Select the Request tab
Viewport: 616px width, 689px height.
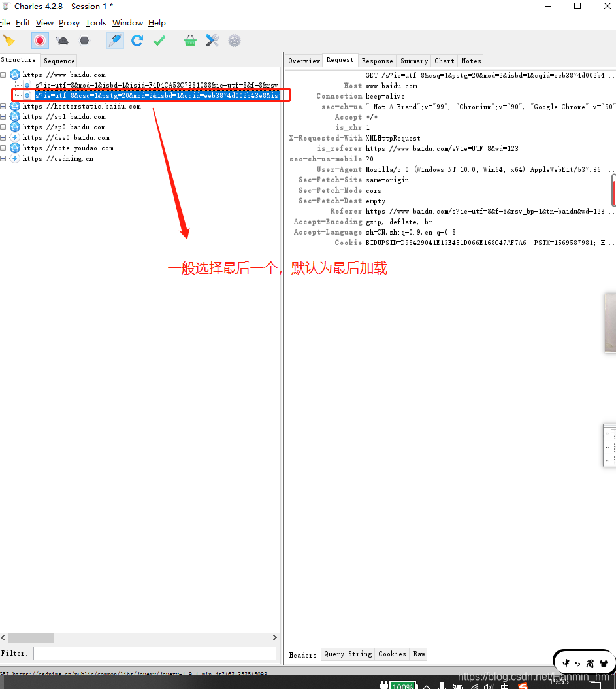point(340,59)
